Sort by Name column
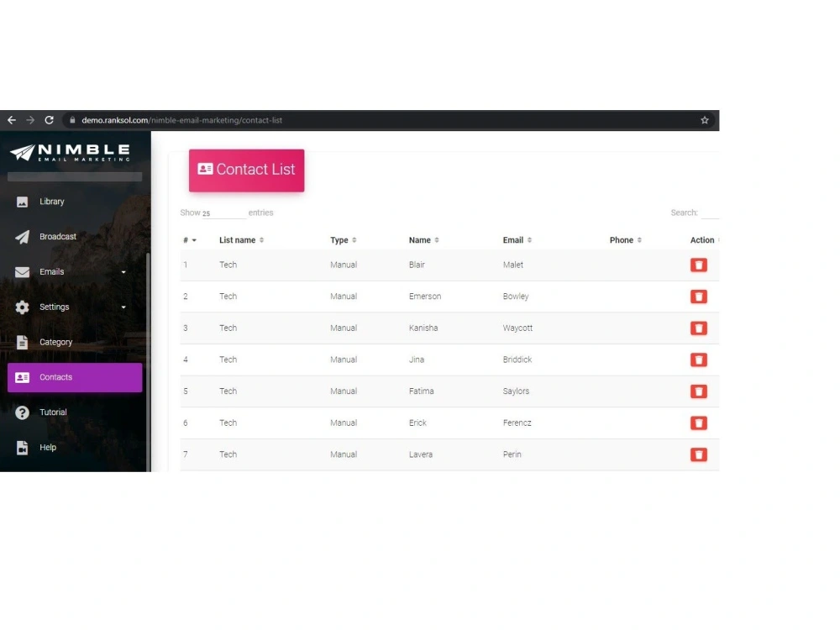The height and width of the screenshot is (630, 840). [423, 240]
